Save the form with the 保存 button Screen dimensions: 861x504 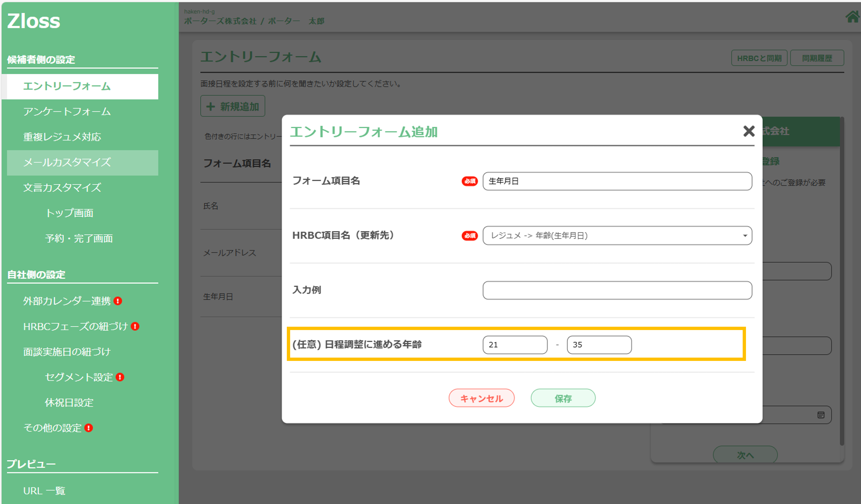[563, 398]
